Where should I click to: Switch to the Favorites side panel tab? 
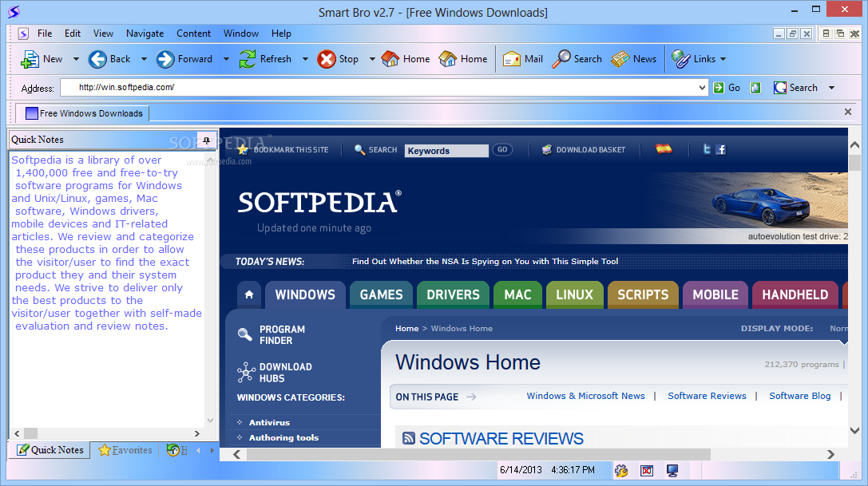[x=125, y=450]
